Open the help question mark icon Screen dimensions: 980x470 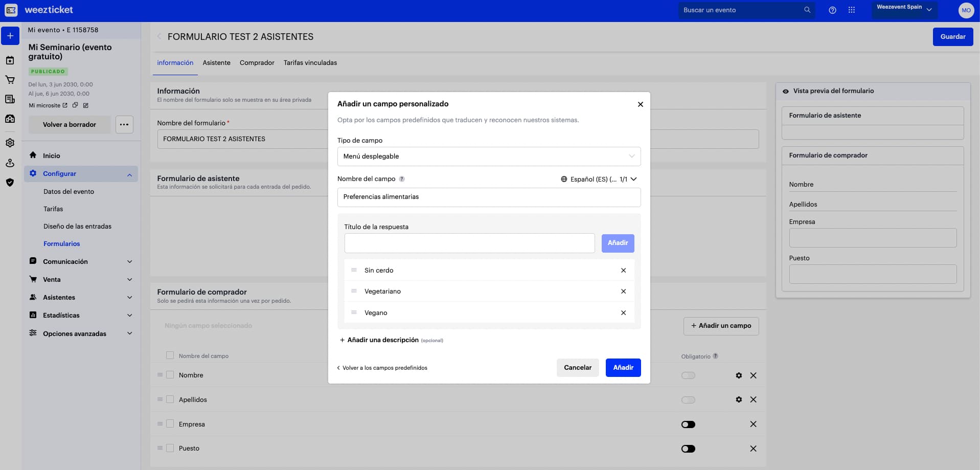click(832, 10)
